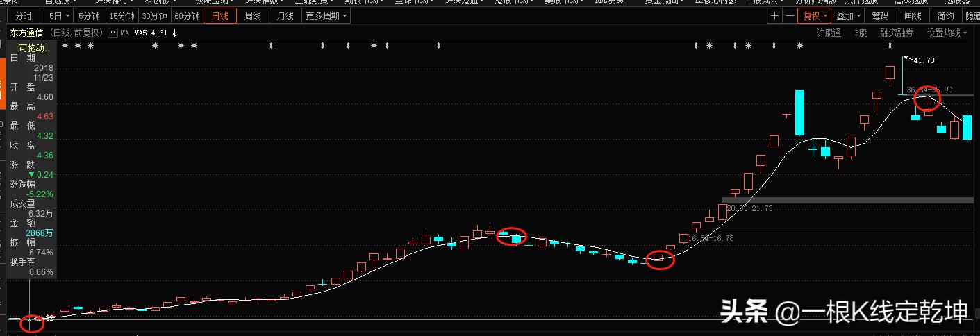Click the 收盘 value 4.36
980x336 pixels.
point(45,156)
